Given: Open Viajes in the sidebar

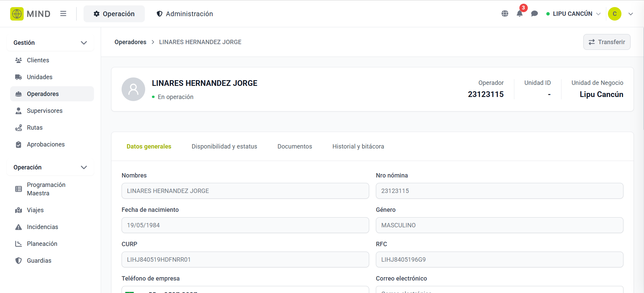Looking at the screenshot, I should tap(52, 210).
